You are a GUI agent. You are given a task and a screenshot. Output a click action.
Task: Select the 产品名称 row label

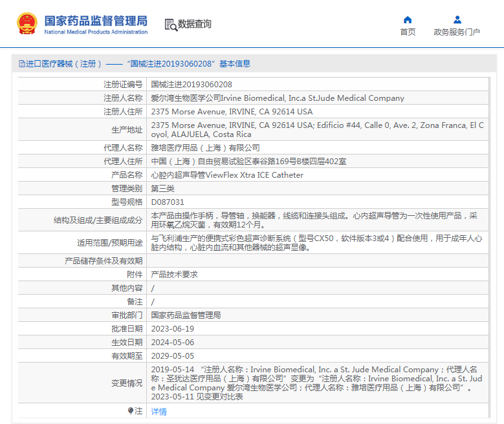(127, 175)
